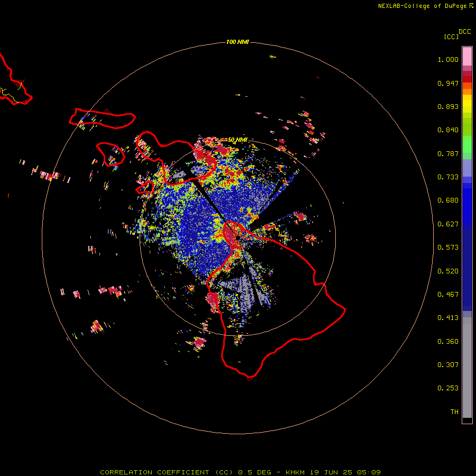Click the 100 NMI range ring label
This screenshot has height=476, width=476.
click(x=237, y=42)
